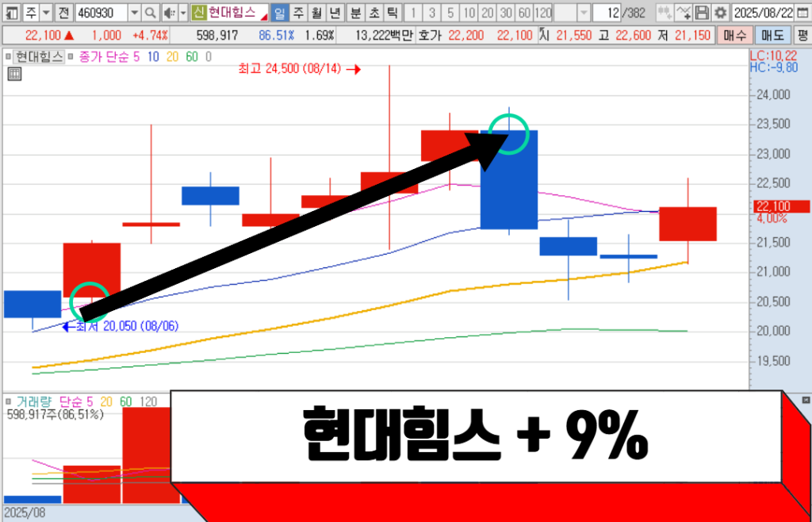This screenshot has height=522, width=812.
Task: Click the LC:10.22 indicator text
Action: tap(774, 57)
